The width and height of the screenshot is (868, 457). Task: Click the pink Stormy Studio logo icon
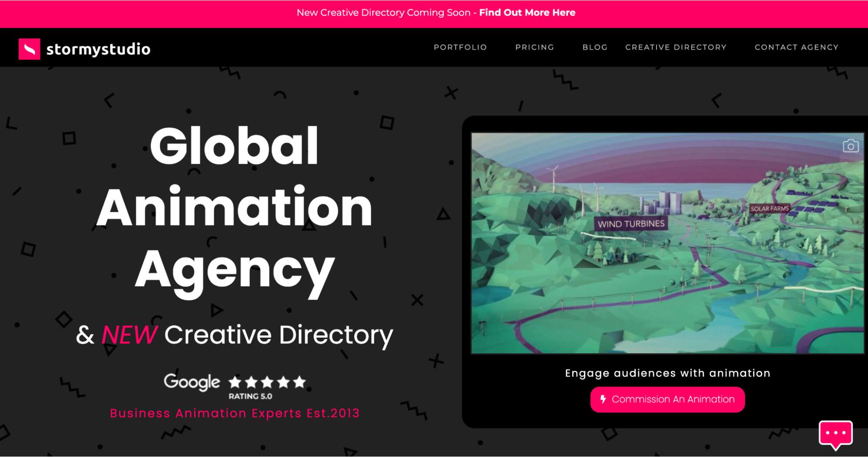click(29, 49)
